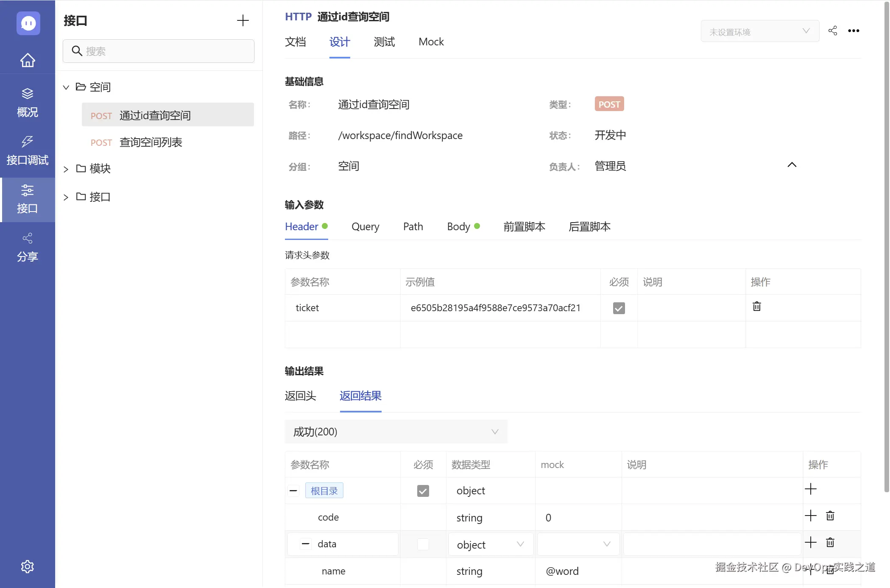Switch to the Mock tab
This screenshot has height=588, width=890.
(431, 42)
